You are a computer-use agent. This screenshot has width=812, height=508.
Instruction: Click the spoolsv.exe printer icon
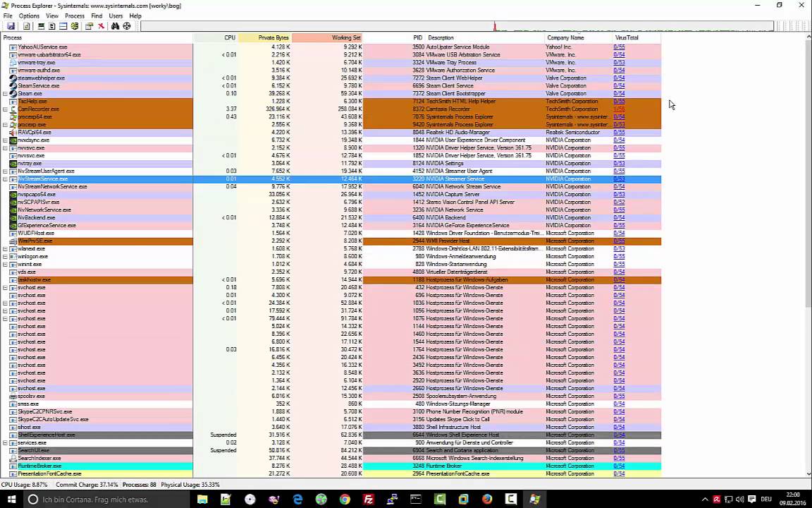point(13,397)
